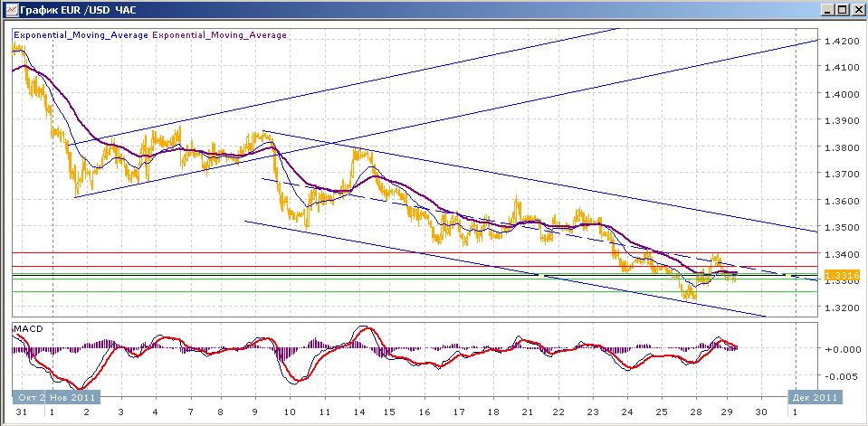Click date 29 on the time axis
Screen dimensions: 868x426
(x=729, y=412)
